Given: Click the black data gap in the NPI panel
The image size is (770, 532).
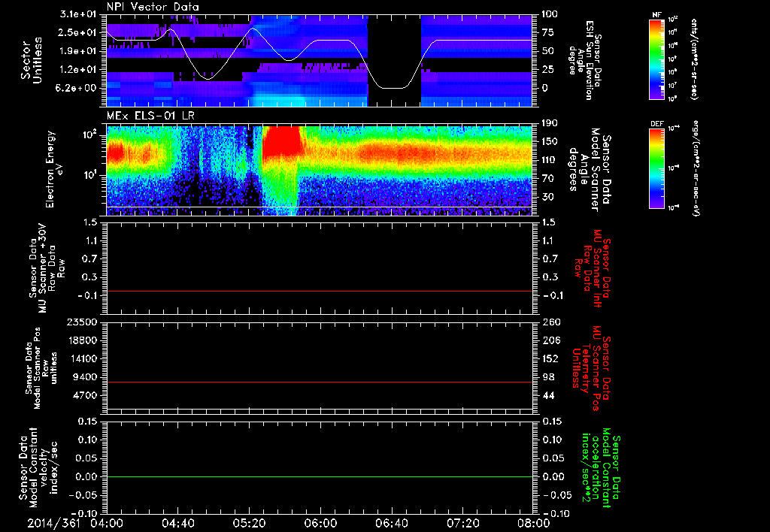Looking at the screenshot, I should click(394, 60).
